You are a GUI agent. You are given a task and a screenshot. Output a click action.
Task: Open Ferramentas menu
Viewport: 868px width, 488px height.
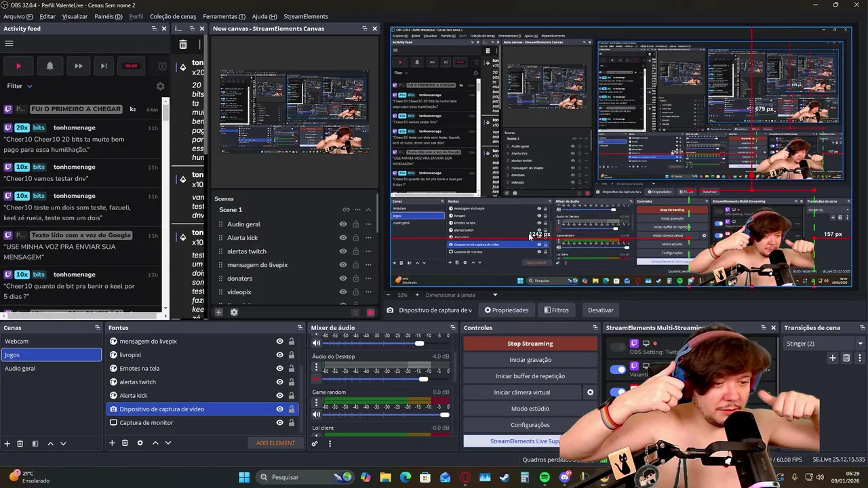tap(224, 16)
